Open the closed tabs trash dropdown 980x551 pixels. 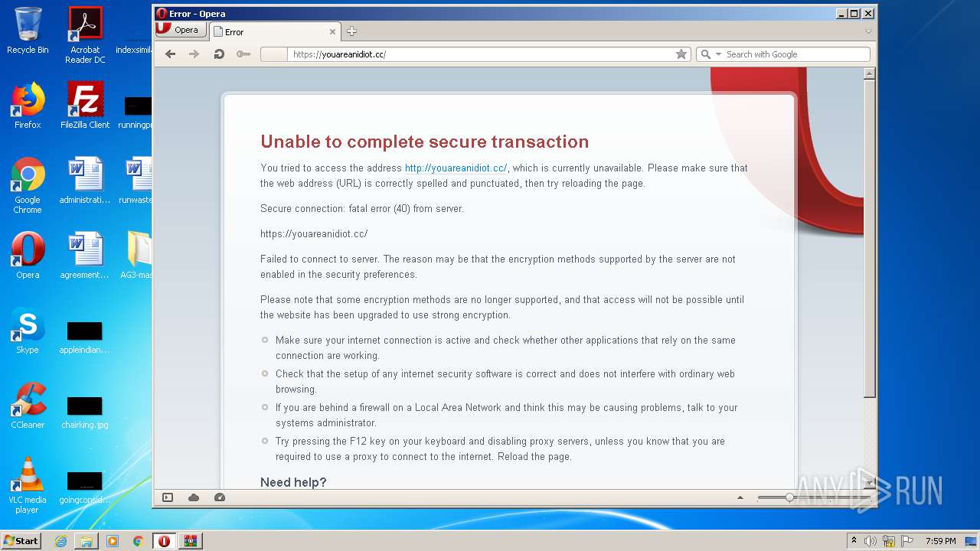coord(868,31)
